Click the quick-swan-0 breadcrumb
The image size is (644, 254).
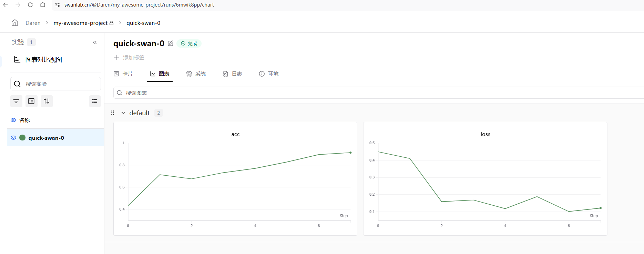tap(143, 23)
